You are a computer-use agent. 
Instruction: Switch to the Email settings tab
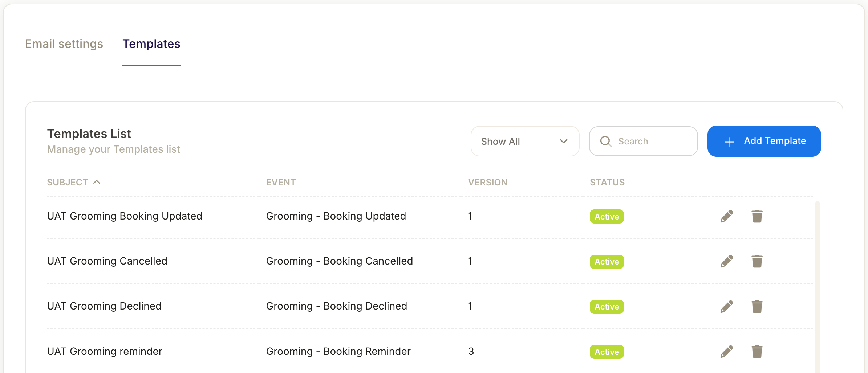coord(64,44)
